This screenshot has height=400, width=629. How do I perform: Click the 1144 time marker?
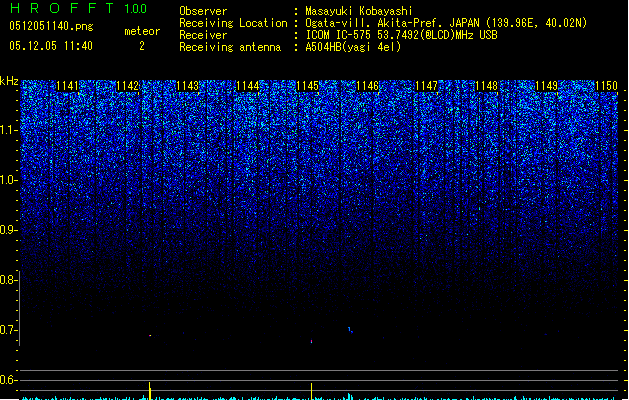[x=248, y=86]
